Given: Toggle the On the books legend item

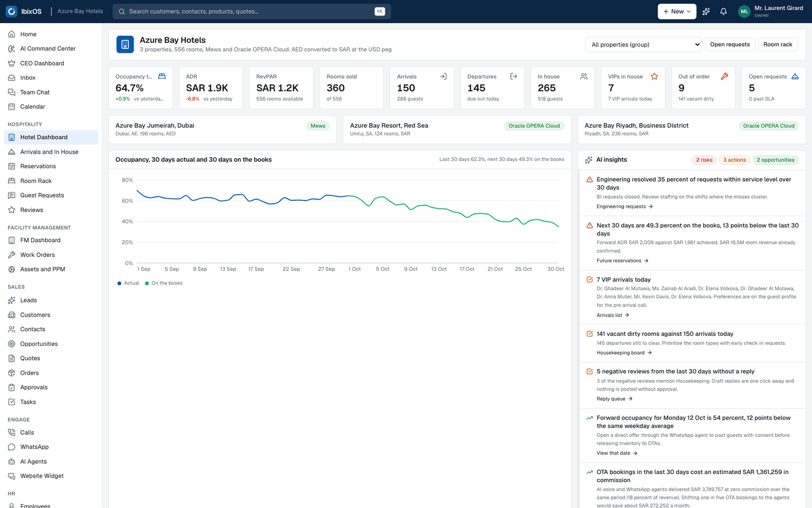Looking at the screenshot, I should (164, 283).
